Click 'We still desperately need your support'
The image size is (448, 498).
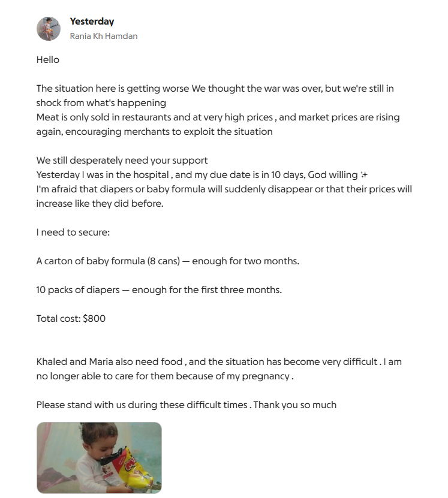(x=122, y=161)
